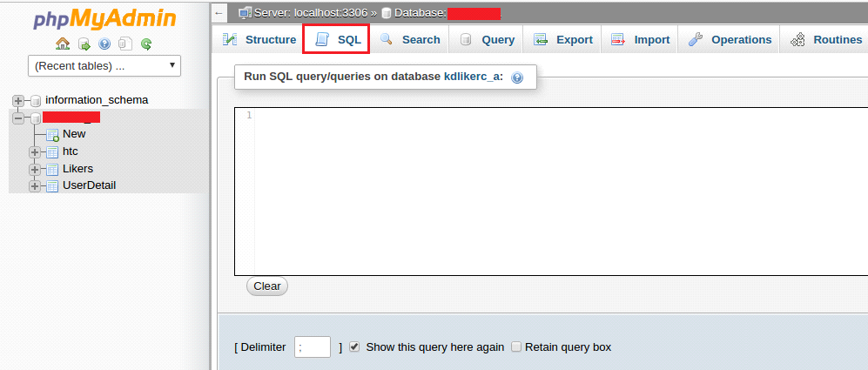Click the Home icon in the sidebar
868x370 pixels.
63,44
